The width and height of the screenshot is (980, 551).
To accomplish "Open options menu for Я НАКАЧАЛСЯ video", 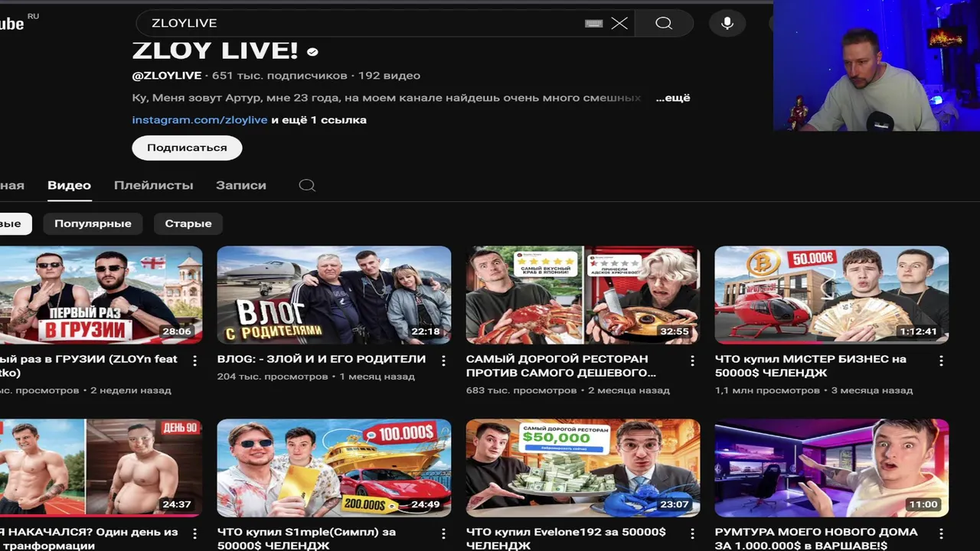I will (194, 533).
